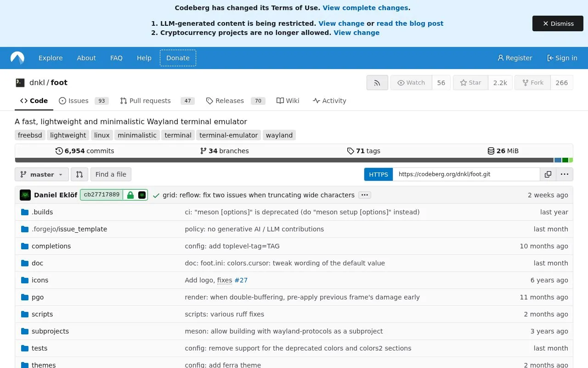Open read the blog post link
The width and height of the screenshot is (588, 368).
point(410,23)
